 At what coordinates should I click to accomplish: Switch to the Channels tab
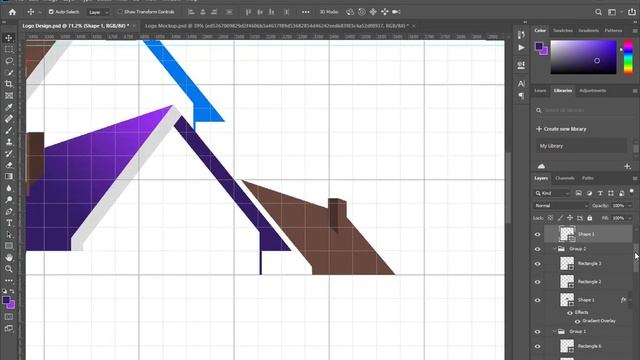coord(565,178)
